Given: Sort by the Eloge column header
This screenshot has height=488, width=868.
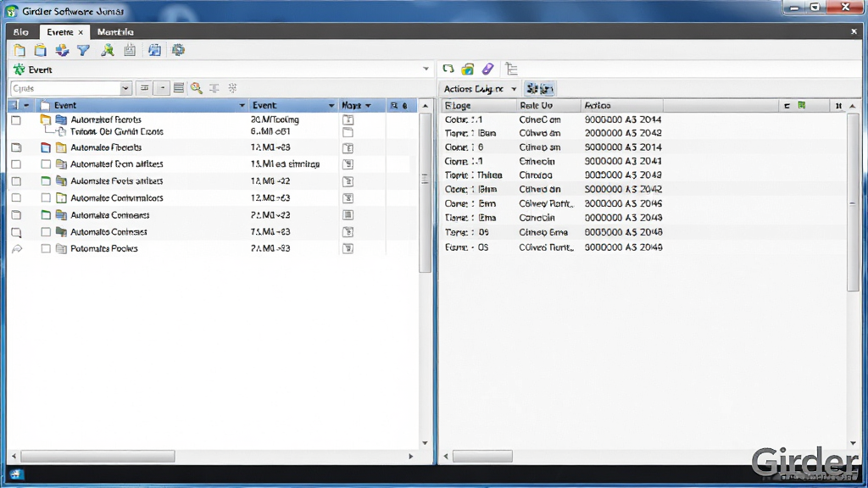Looking at the screenshot, I should (x=480, y=105).
